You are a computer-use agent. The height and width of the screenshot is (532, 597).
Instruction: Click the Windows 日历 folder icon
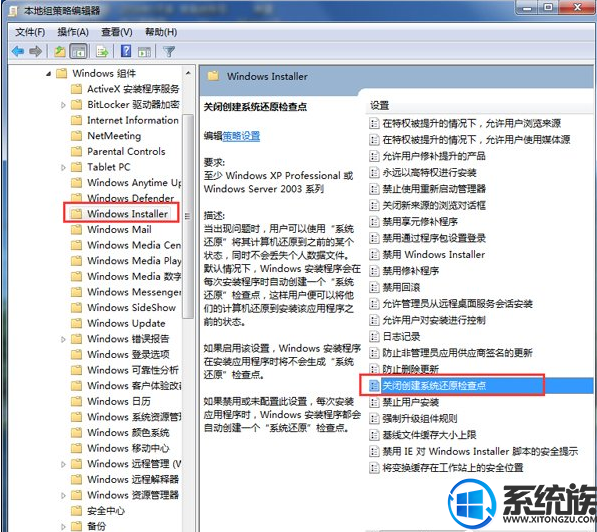coord(77,401)
